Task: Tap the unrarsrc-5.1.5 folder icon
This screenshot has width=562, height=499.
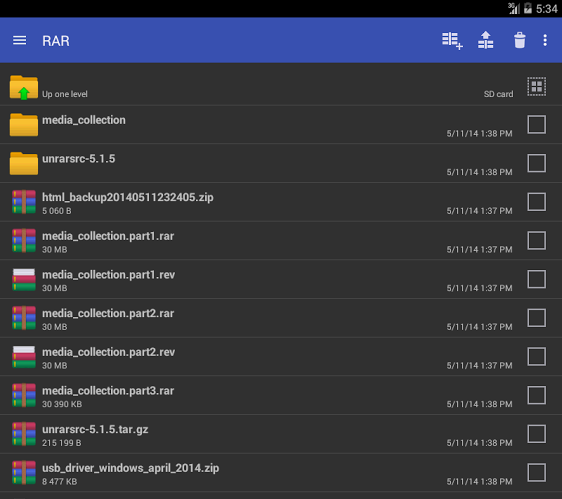Action: pos(24,163)
